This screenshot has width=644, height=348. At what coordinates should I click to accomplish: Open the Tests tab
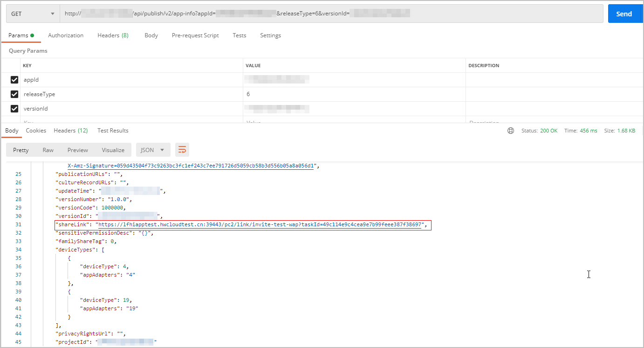click(x=240, y=35)
